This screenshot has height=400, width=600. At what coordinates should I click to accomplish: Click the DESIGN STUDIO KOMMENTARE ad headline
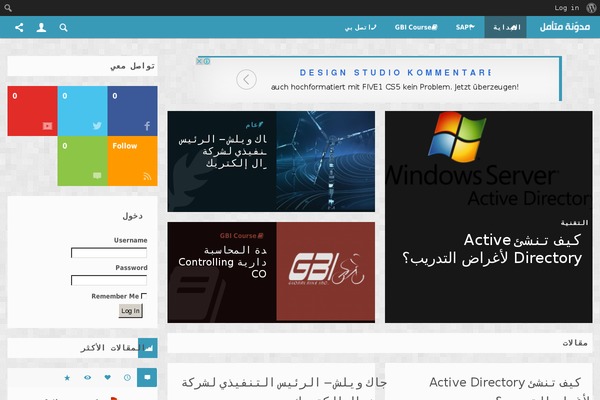pos(395,73)
